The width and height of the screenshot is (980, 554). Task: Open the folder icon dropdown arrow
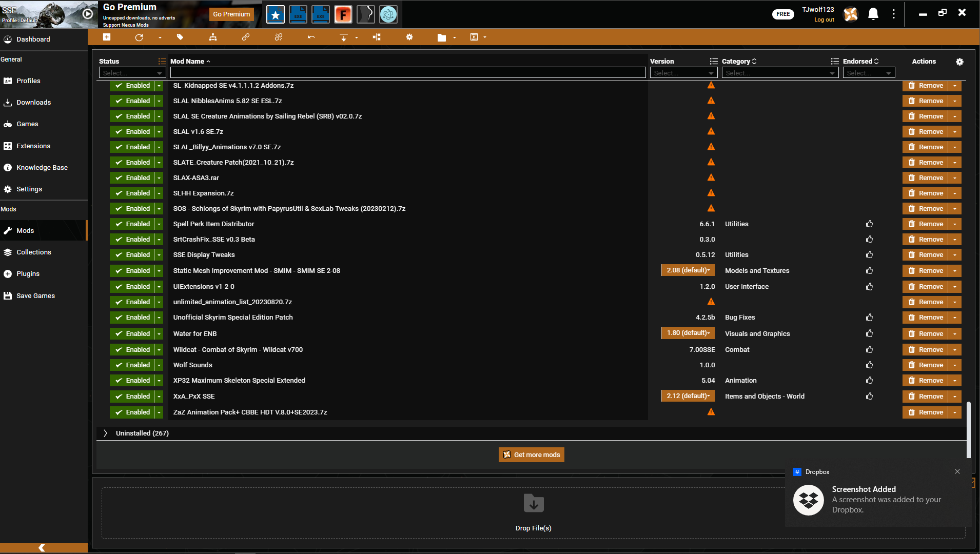point(455,37)
